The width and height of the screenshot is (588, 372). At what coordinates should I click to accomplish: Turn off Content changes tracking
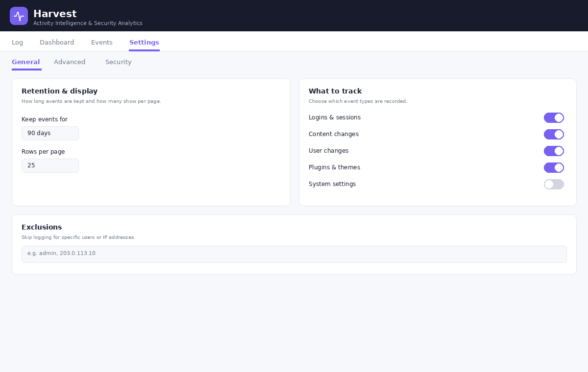(554, 134)
